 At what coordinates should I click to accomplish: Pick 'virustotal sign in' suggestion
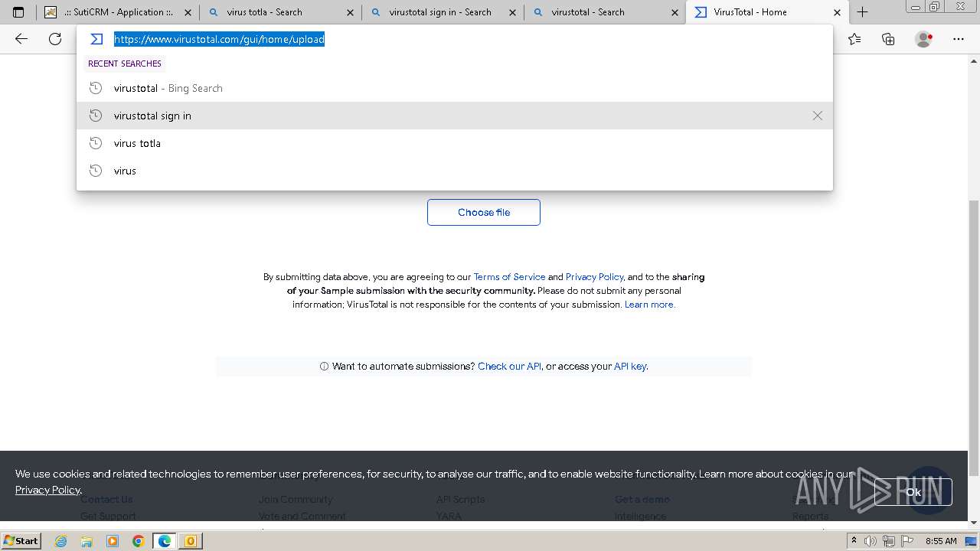click(455, 116)
